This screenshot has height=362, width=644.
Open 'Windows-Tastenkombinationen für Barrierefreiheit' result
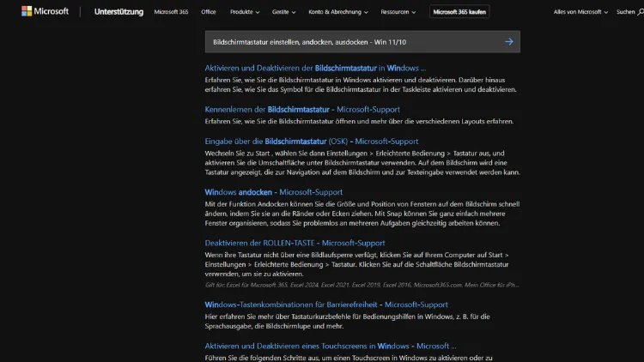pyautogui.click(x=326, y=305)
